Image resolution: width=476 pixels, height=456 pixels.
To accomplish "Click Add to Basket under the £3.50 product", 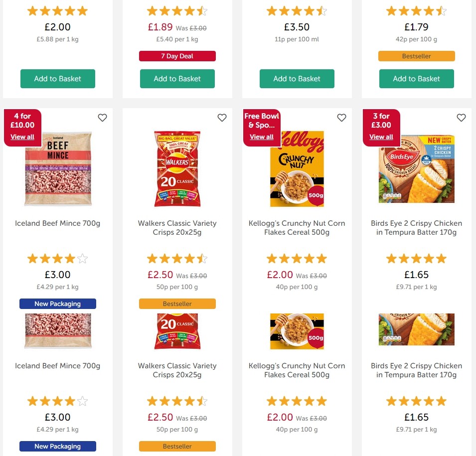I will tap(297, 78).
